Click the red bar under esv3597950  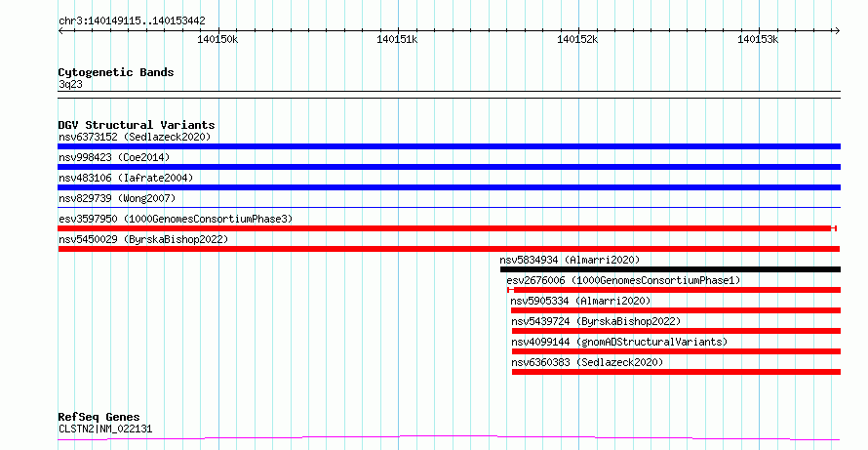point(447,228)
